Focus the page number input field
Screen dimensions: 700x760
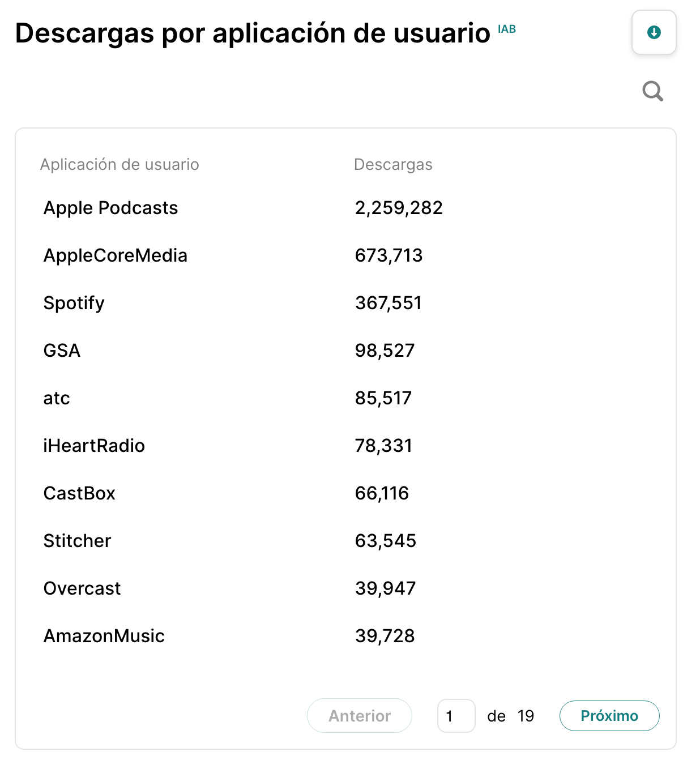point(456,716)
